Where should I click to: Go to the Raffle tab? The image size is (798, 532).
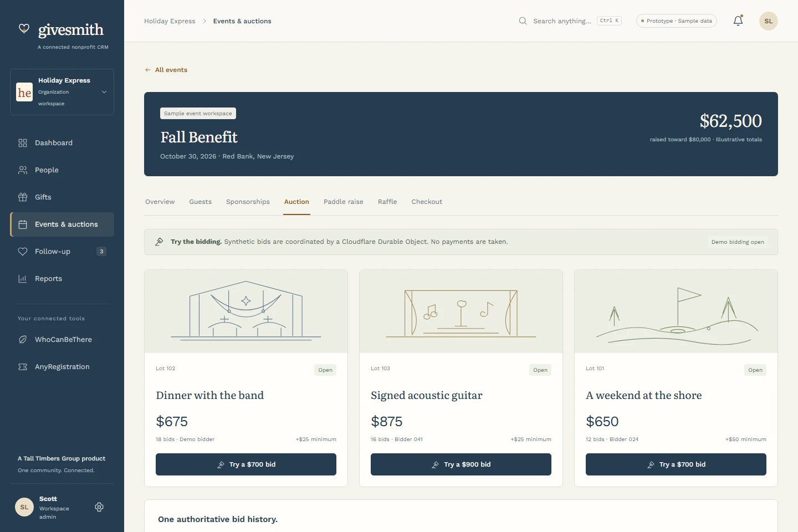(387, 202)
